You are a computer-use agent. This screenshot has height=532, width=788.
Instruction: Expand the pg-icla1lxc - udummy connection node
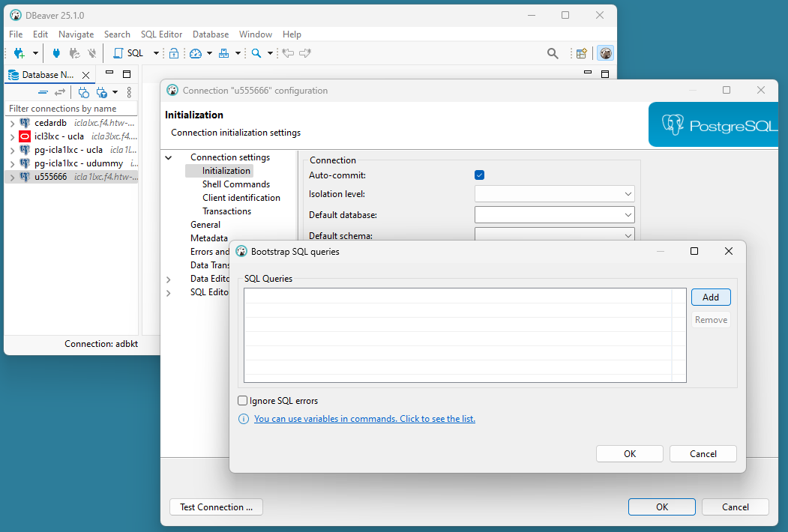[x=12, y=164]
